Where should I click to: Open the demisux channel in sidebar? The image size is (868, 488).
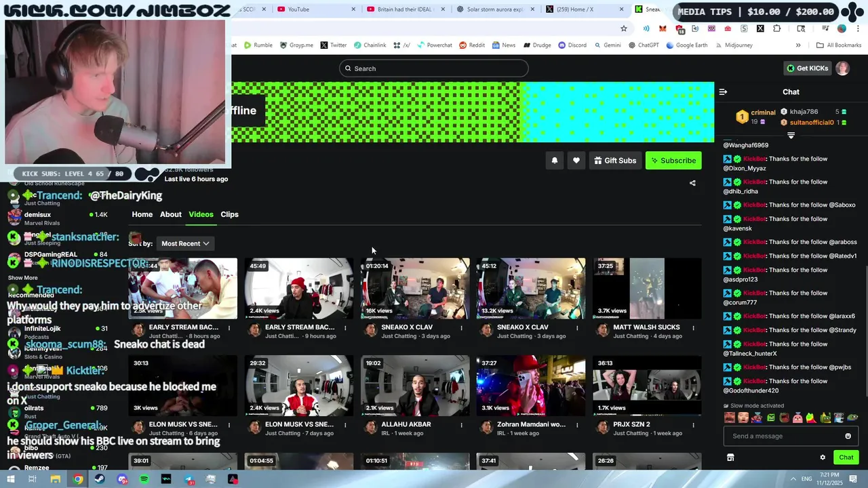click(58, 218)
